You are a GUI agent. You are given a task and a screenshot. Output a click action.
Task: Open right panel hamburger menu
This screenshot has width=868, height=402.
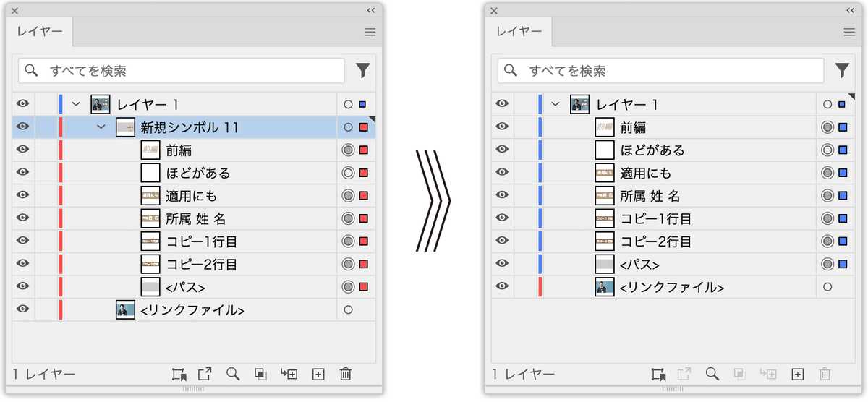[849, 32]
